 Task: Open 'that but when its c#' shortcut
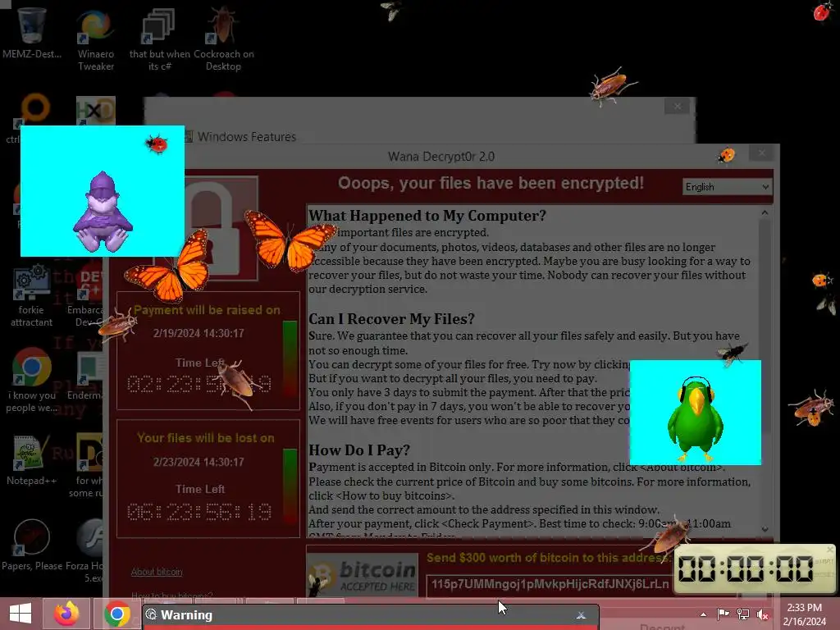coord(159,39)
